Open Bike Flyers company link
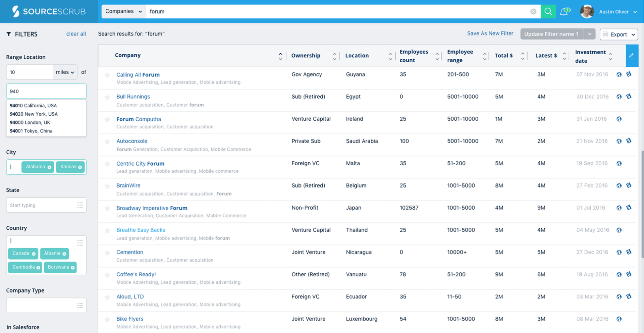This screenshot has height=333, width=644. point(129,319)
